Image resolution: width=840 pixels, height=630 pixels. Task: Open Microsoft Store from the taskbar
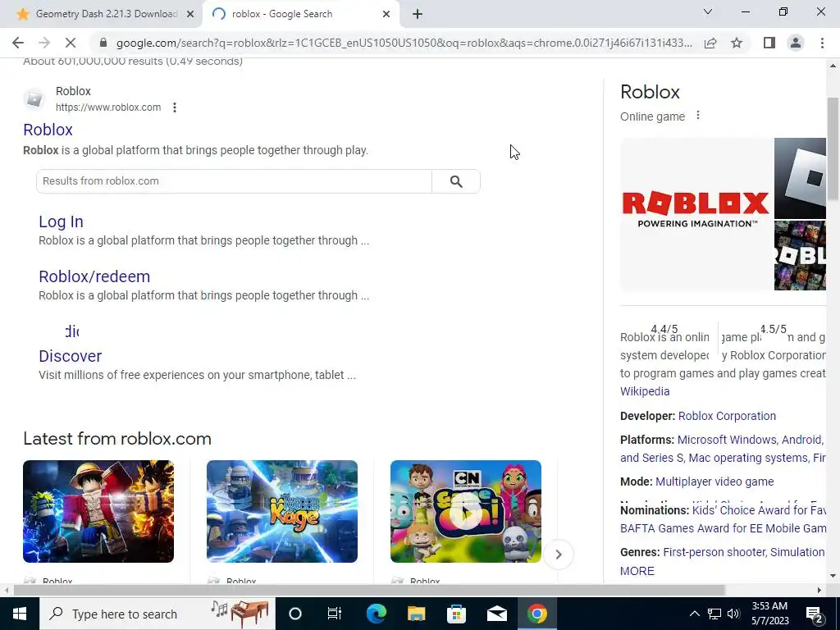pos(456,614)
